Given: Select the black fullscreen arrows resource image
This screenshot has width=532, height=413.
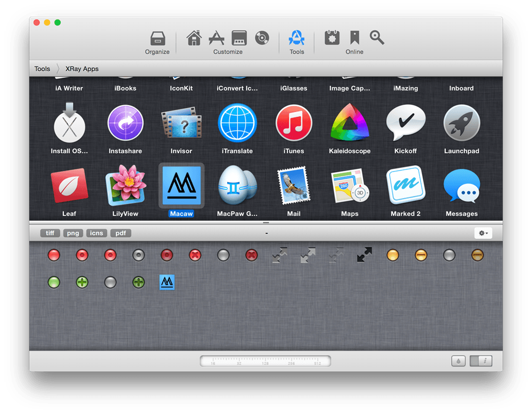Looking at the screenshot, I should click(364, 255).
